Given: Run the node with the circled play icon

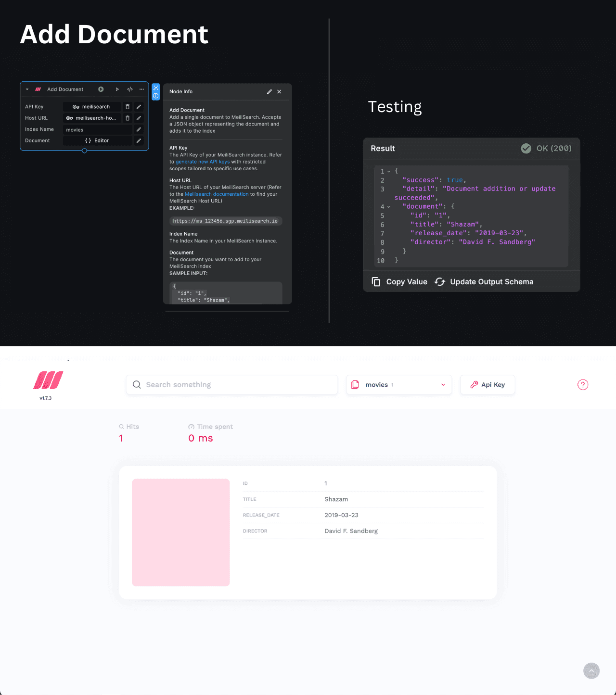Looking at the screenshot, I should pyautogui.click(x=101, y=89).
